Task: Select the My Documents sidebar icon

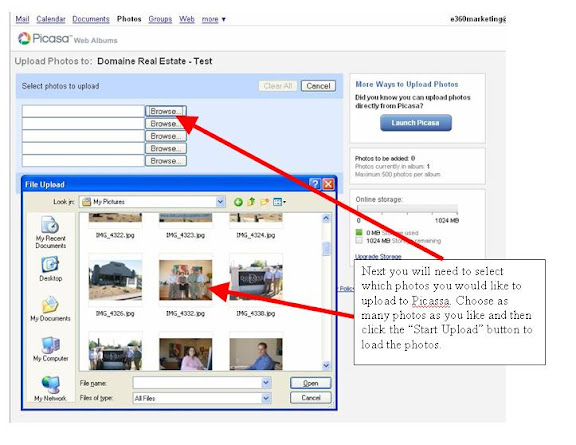Action: [50, 304]
